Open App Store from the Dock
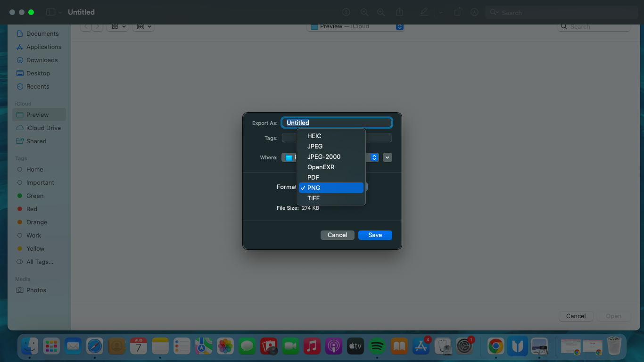This screenshot has width=644, height=362. coord(421,346)
